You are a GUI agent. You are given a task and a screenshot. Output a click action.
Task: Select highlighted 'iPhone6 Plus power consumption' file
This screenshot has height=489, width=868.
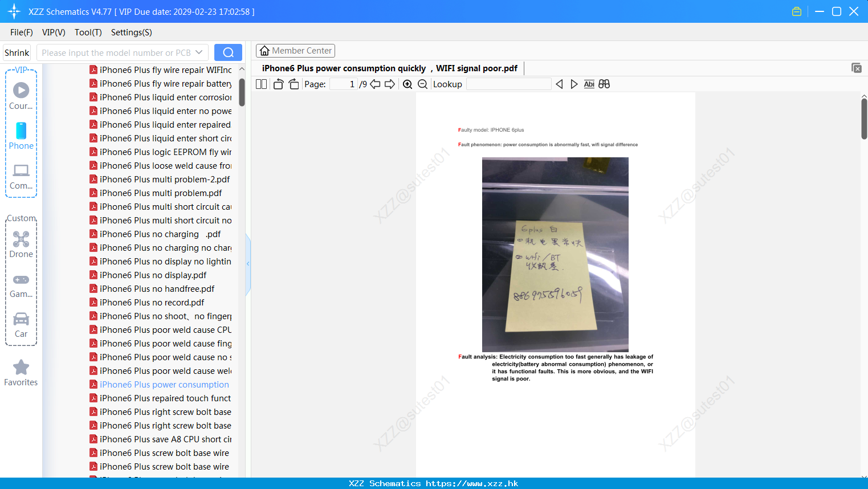(x=160, y=385)
